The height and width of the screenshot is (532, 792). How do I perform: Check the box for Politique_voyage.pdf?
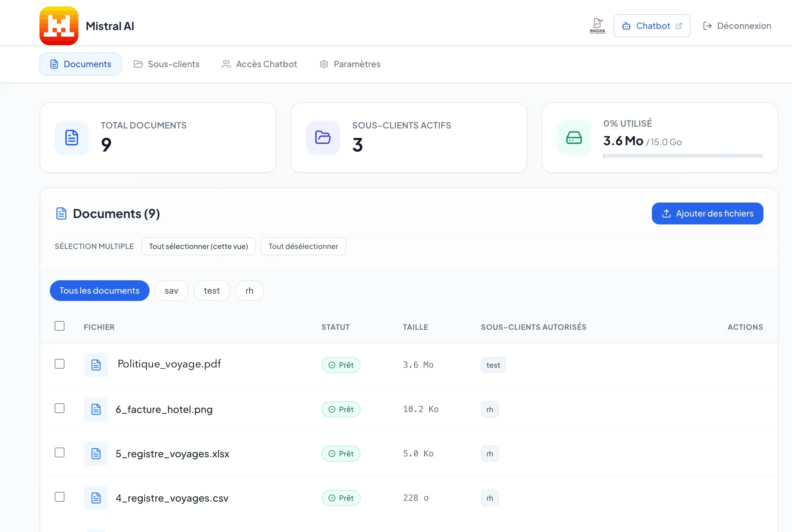tap(60, 364)
